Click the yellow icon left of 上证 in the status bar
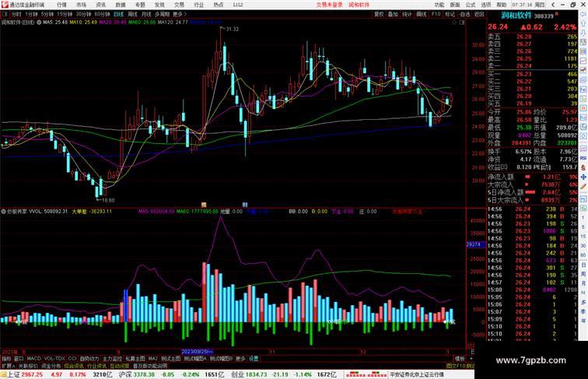This screenshot has height=379, width=588. pos(3,374)
